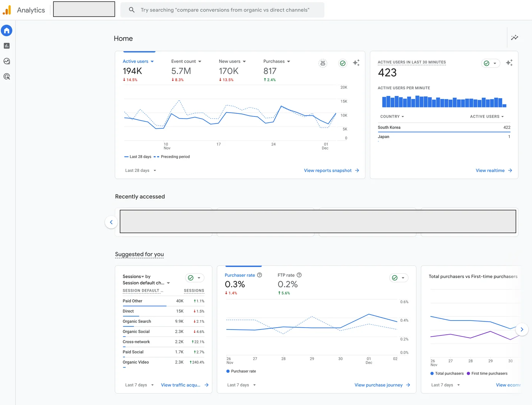Viewport: 532px width, 405px height.
Task: Click the Analytics search box
Action: 222,10
